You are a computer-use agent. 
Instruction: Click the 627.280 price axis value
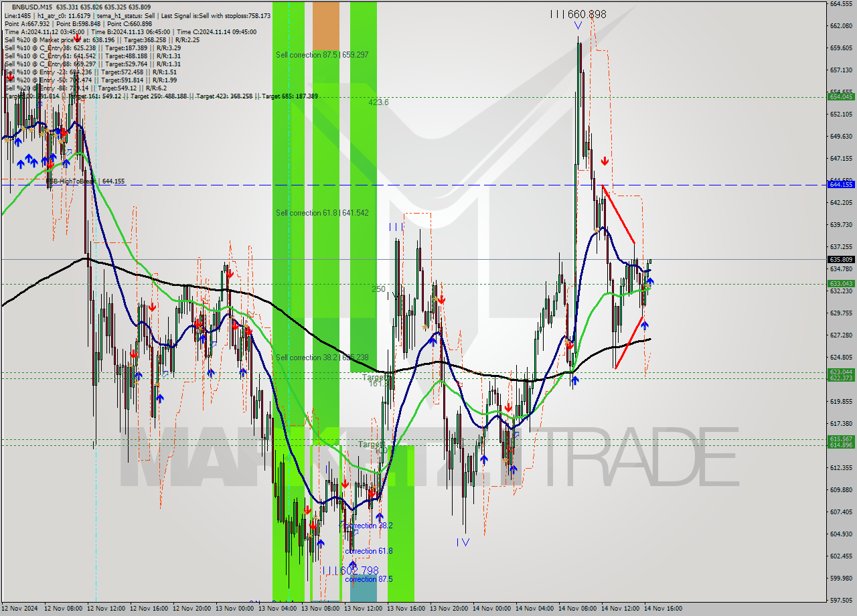coord(841,335)
